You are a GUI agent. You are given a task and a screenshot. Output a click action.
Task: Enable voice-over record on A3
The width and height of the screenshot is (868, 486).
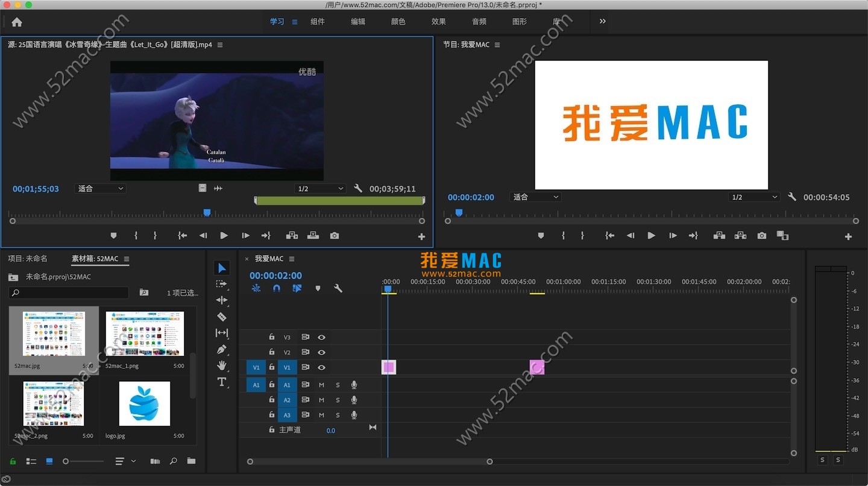(354, 415)
